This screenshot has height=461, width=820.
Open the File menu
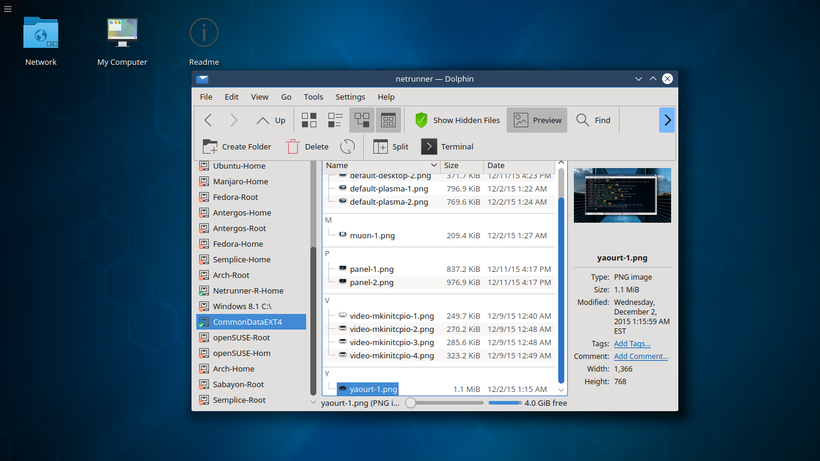pyautogui.click(x=206, y=97)
